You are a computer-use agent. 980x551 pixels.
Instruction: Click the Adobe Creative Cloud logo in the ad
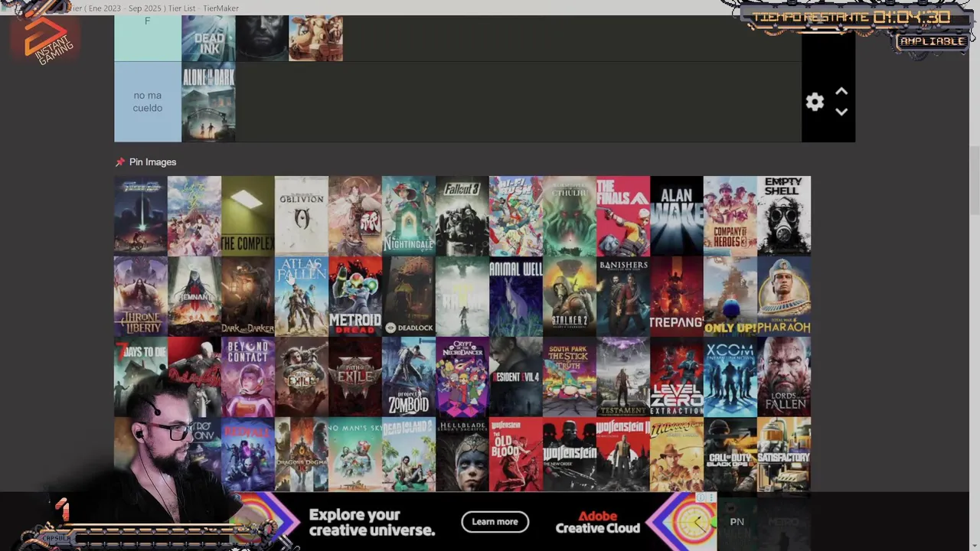[597, 522]
